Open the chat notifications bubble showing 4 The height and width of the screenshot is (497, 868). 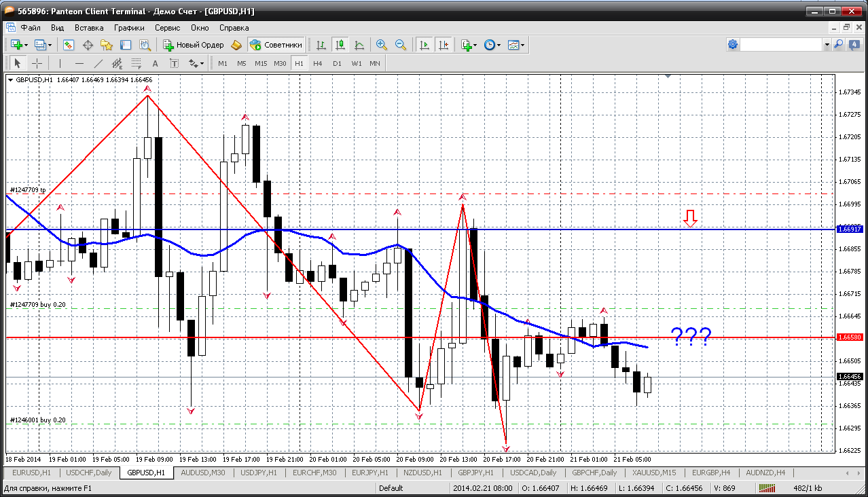pos(854,45)
